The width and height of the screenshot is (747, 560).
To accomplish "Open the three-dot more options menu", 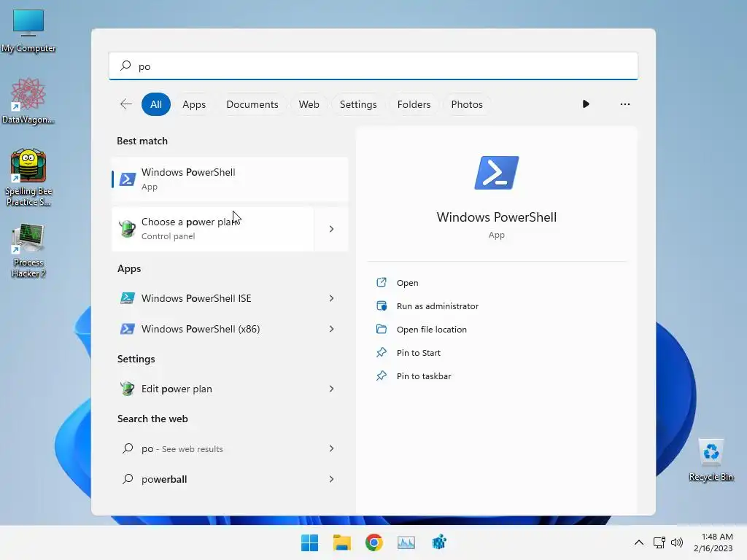I will point(625,104).
